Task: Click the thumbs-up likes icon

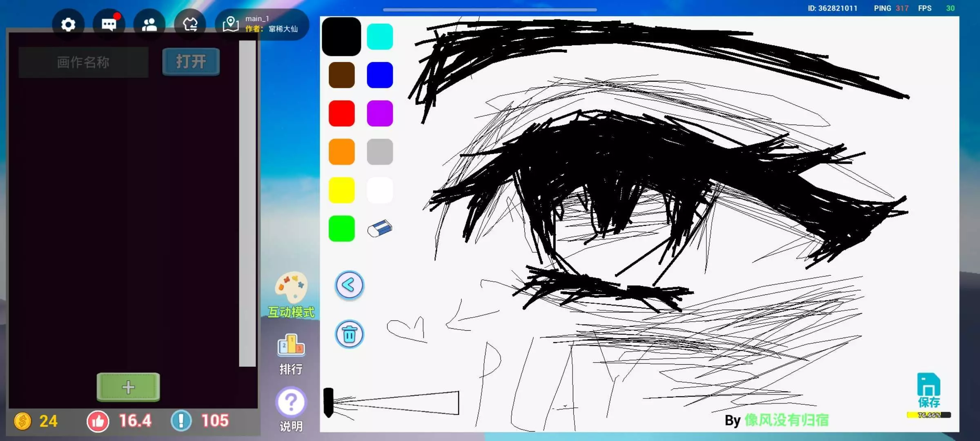Action: [x=98, y=421]
